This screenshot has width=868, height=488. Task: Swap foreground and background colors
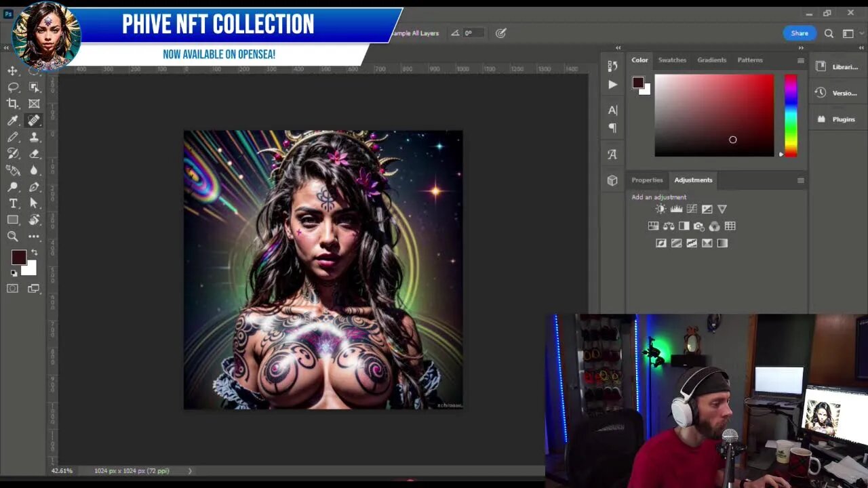[34, 253]
